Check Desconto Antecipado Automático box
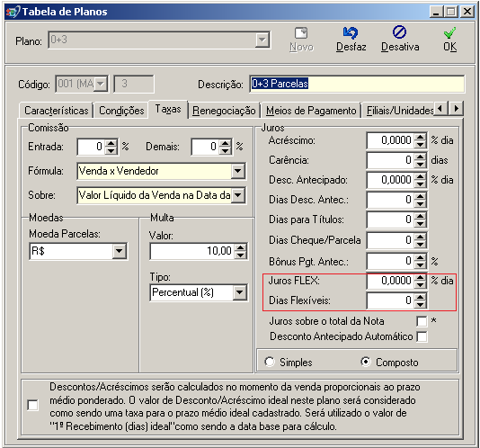480x448 pixels. pyautogui.click(x=422, y=336)
